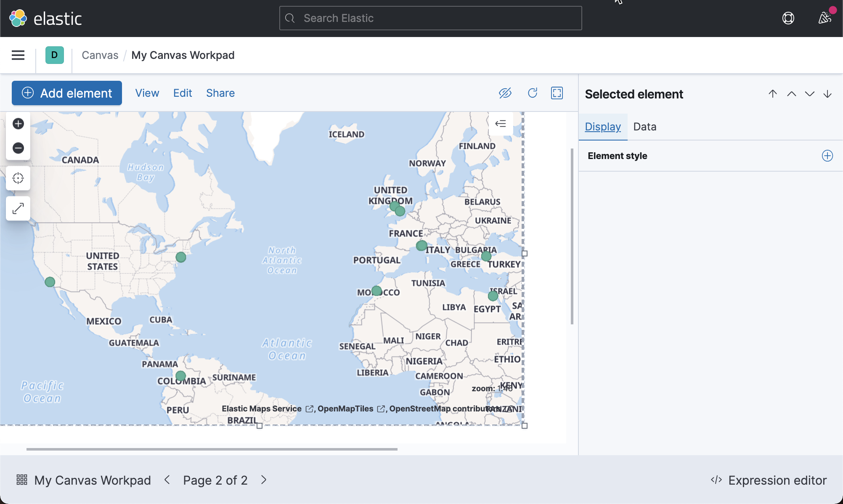Select the Display tab
Screen dimensions: 843x504
(602, 126)
